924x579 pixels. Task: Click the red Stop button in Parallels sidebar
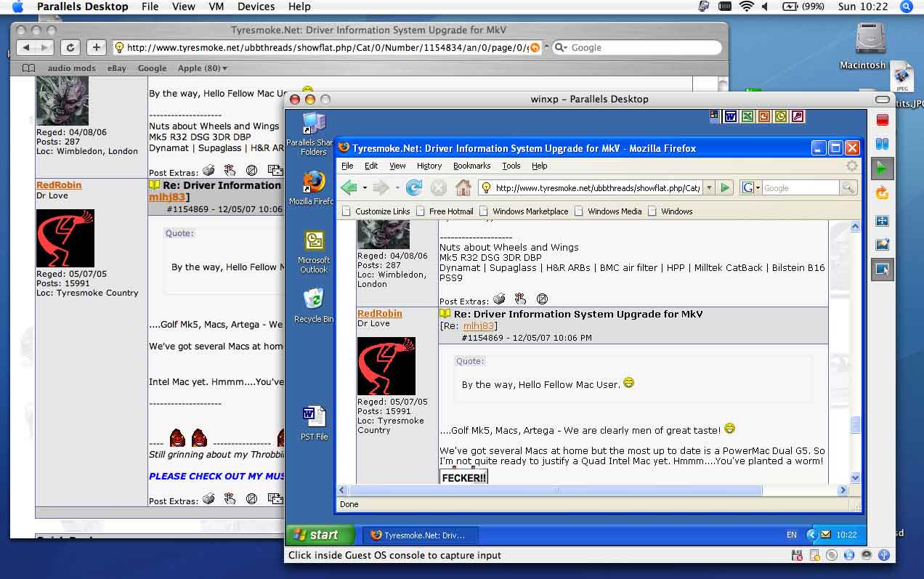click(x=883, y=120)
